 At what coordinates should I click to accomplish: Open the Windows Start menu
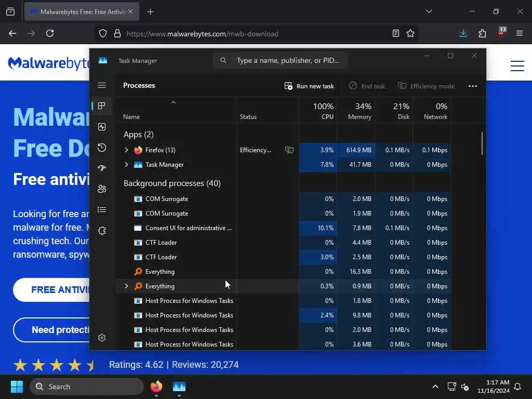pyautogui.click(x=17, y=387)
